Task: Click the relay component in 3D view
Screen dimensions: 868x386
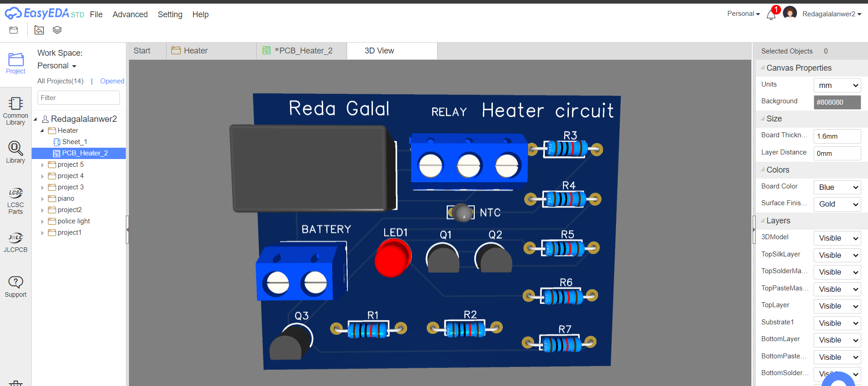Action: 313,169
